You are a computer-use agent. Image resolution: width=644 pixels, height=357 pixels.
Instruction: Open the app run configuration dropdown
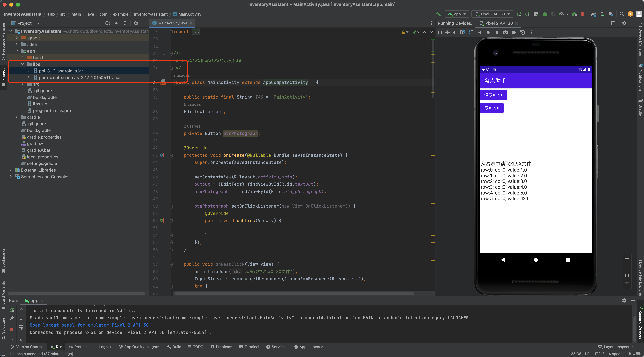457,14
